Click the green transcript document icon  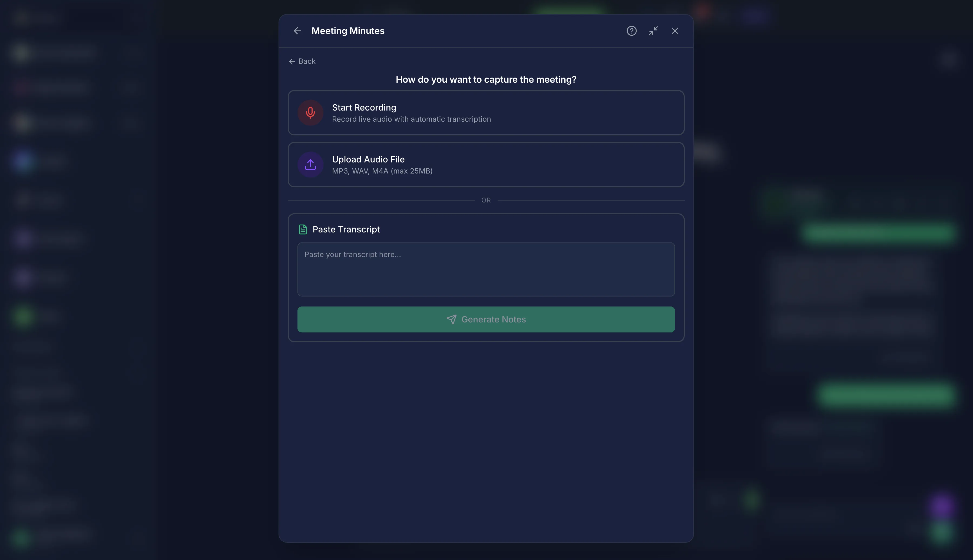303,230
